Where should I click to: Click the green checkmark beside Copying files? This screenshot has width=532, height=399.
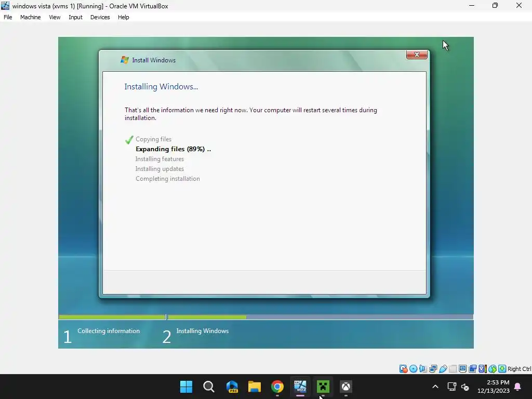pyautogui.click(x=129, y=139)
